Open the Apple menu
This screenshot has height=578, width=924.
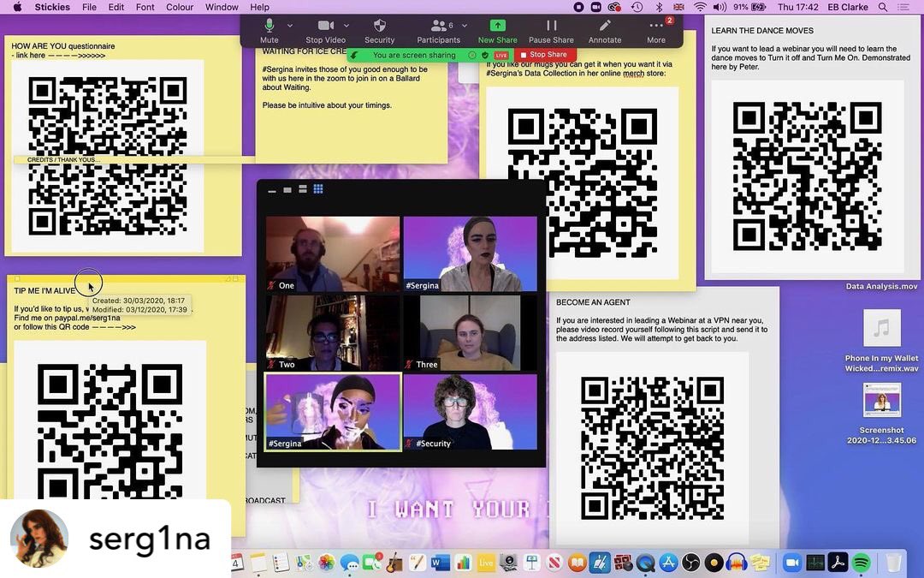(x=17, y=7)
